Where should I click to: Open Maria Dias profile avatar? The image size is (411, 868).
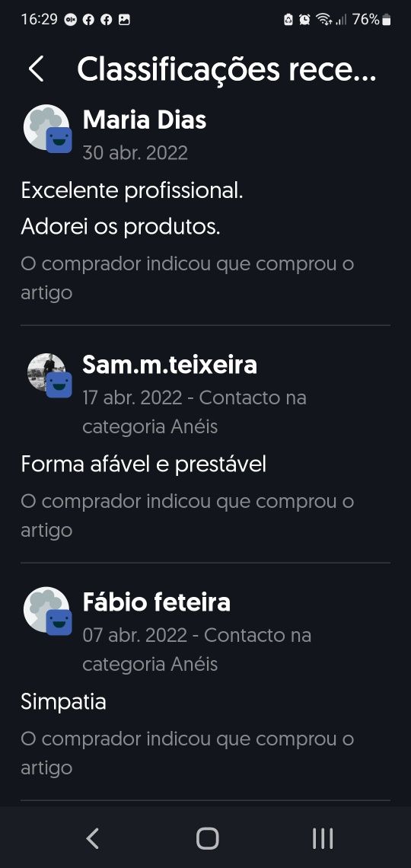click(46, 126)
